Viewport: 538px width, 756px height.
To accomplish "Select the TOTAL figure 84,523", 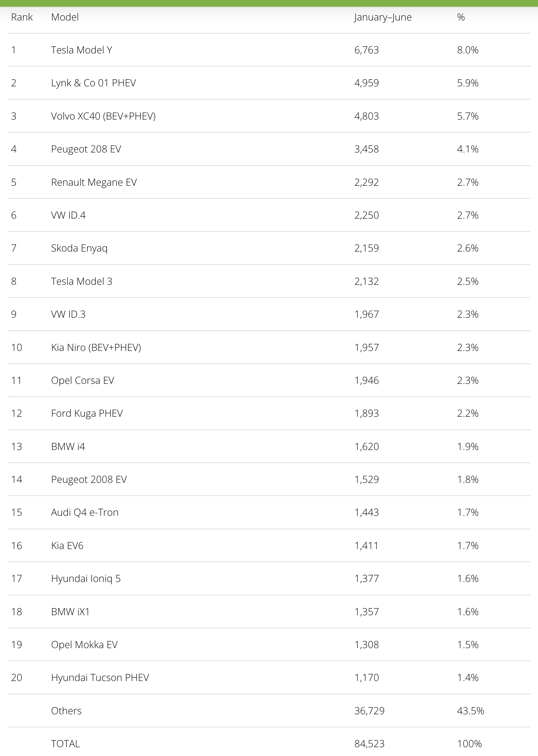I will coord(369,744).
